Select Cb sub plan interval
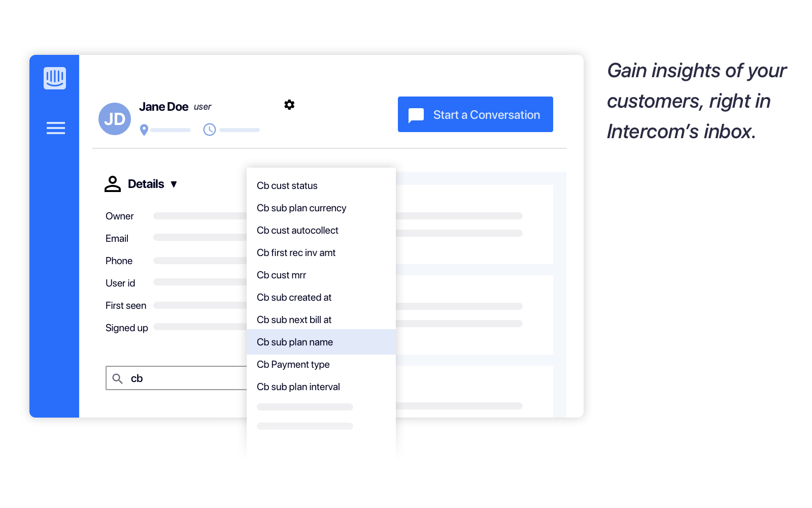The height and width of the screenshot is (508, 812). click(x=298, y=387)
